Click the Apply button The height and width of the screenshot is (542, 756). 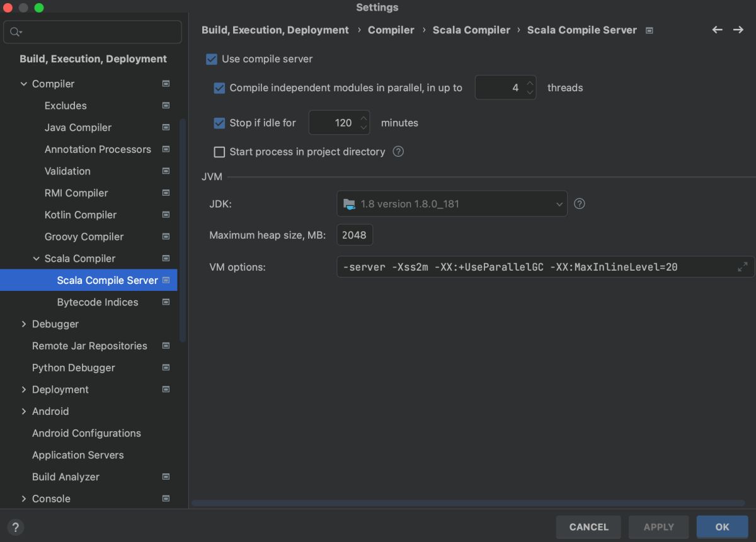[659, 528]
